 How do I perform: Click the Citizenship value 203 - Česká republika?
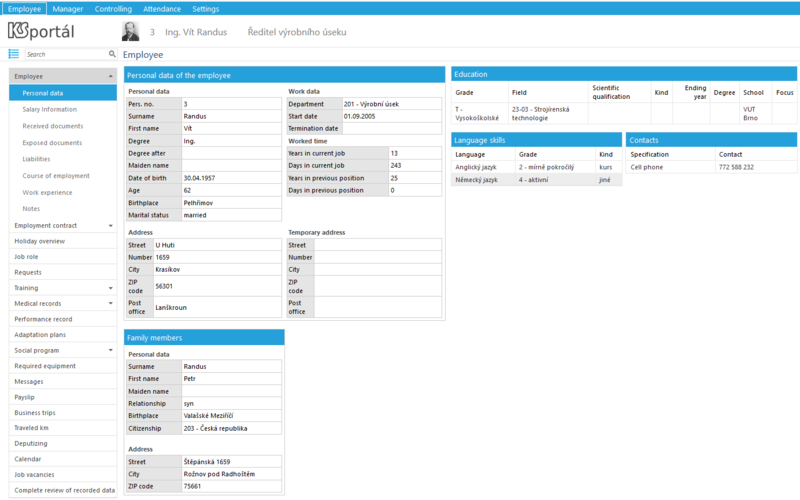point(231,429)
